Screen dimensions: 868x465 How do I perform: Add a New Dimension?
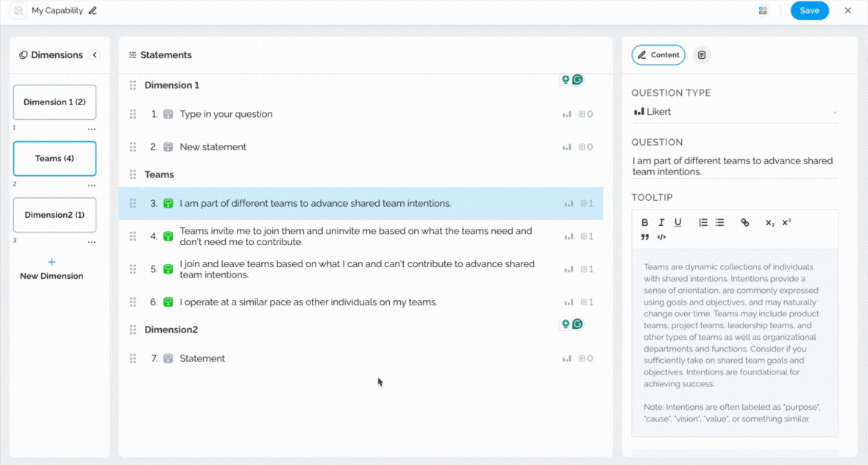tap(51, 269)
